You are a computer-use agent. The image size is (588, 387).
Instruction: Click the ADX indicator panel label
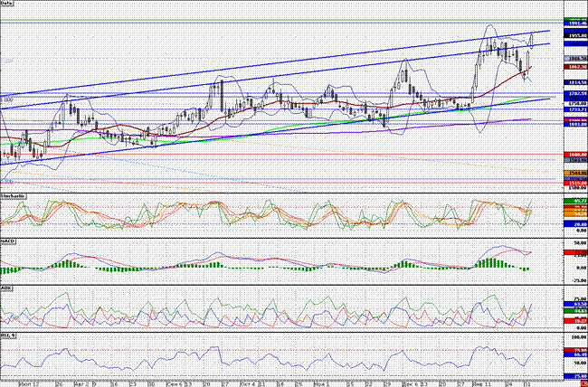click(5, 288)
